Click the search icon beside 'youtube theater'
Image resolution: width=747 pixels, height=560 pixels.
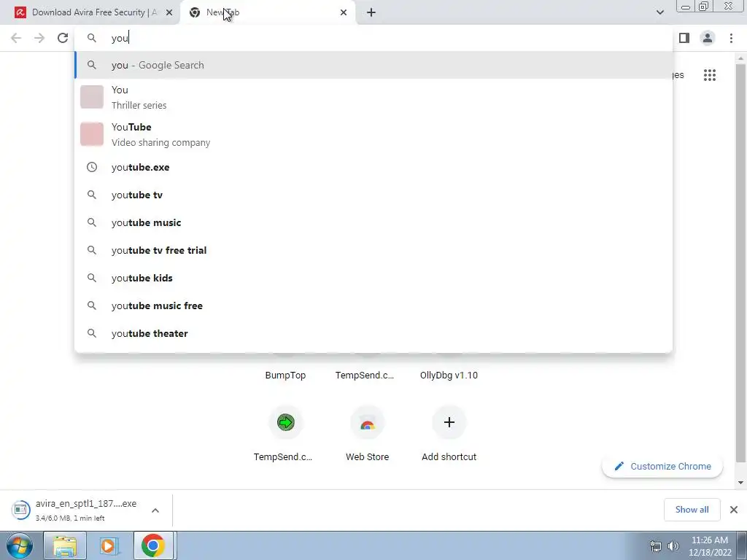tap(91, 332)
